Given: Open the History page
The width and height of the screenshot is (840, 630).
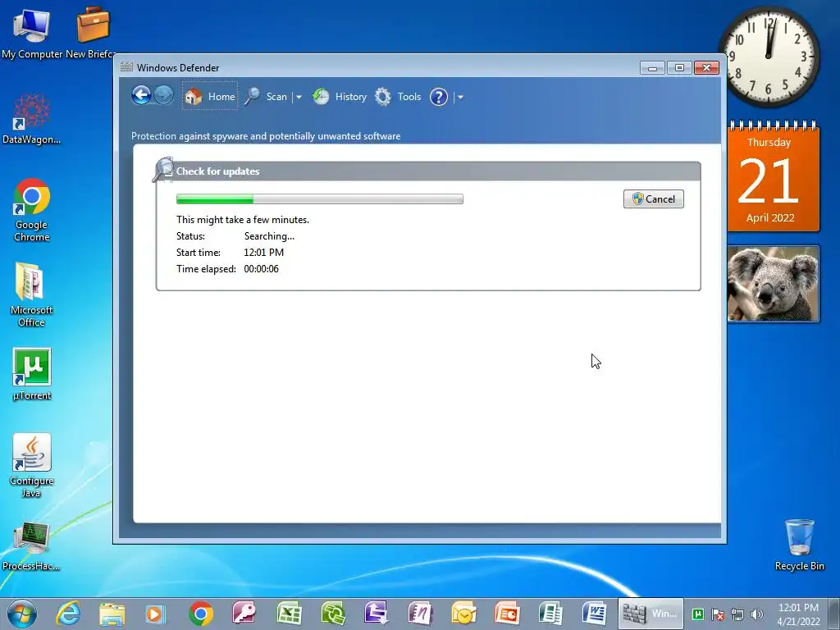Looking at the screenshot, I should (x=340, y=97).
